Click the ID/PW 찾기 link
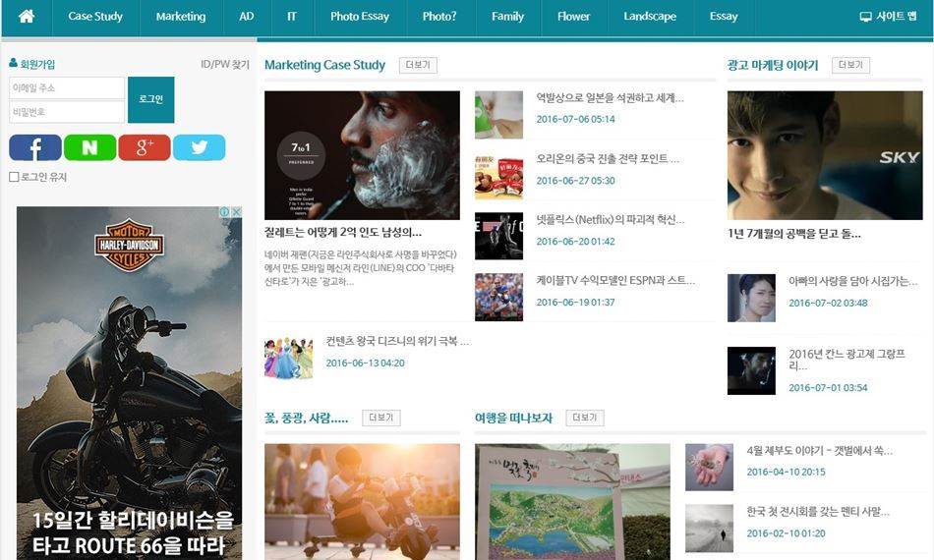The image size is (934, 560). [x=224, y=64]
